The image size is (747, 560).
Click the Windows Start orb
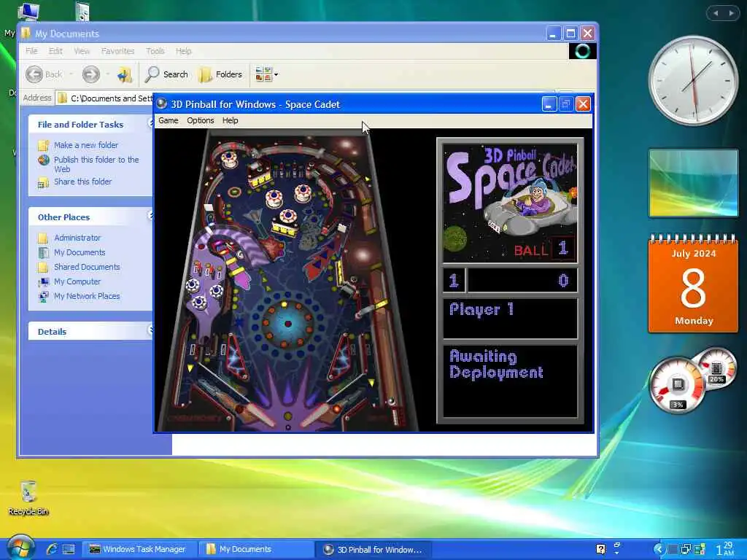click(x=20, y=548)
